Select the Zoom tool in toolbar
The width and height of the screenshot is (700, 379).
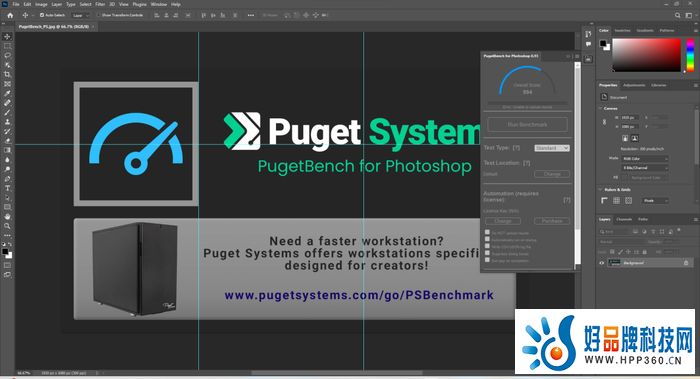click(x=7, y=226)
